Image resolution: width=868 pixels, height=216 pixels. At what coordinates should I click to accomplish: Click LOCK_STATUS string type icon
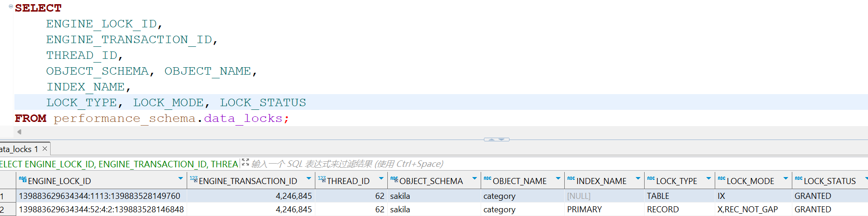(799, 179)
